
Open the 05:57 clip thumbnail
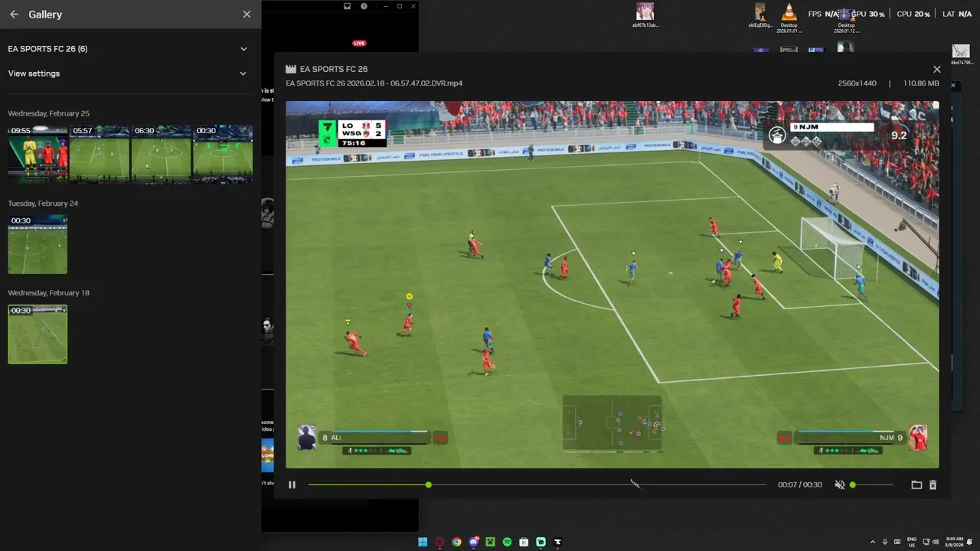coord(100,154)
